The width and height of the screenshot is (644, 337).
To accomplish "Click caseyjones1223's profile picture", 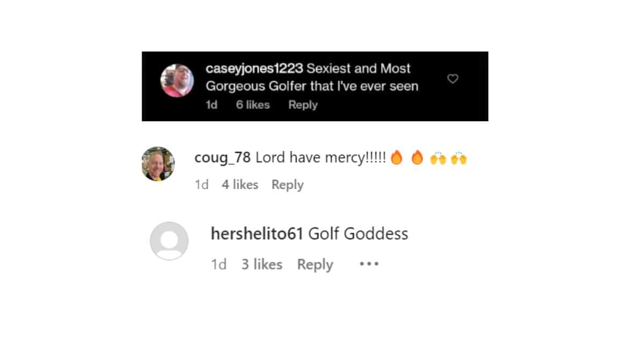I will (x=177, y=80).
